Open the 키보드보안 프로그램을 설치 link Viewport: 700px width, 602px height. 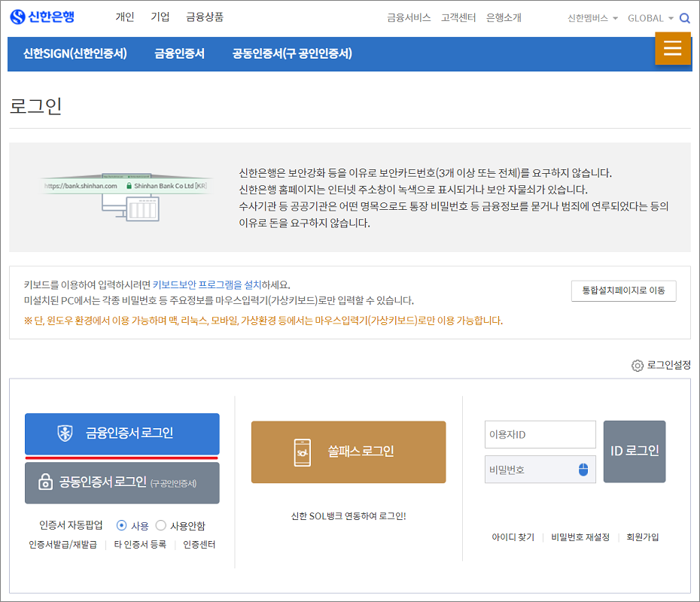(x=207, y=284)
